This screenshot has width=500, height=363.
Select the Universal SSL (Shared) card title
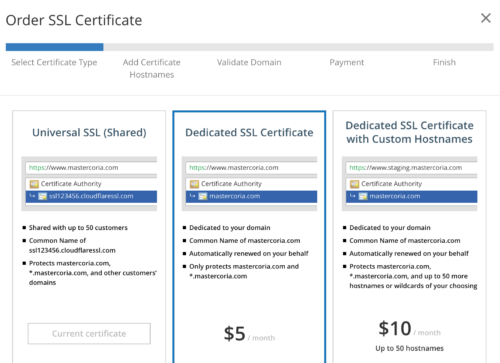(89, 132)
